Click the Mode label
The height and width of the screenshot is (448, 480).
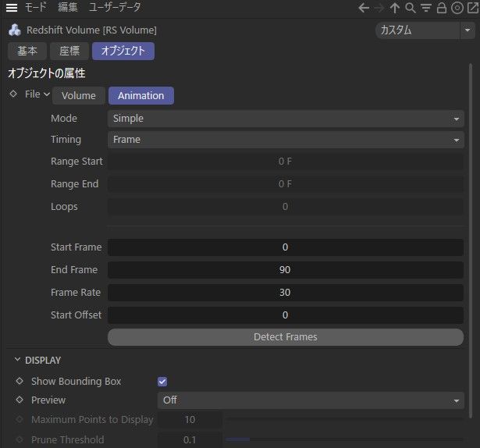pos(64,119)
